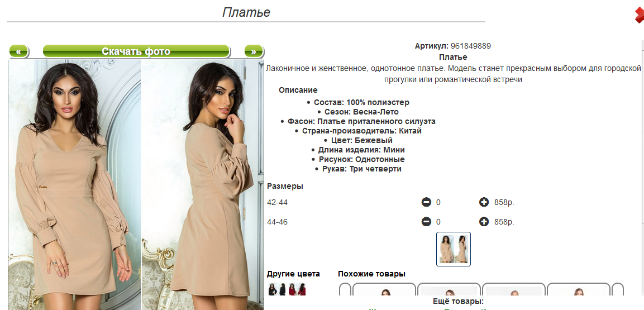Open first similar product in Похожие товары
Screen dimensions: 644x310
tap(384, 289)
